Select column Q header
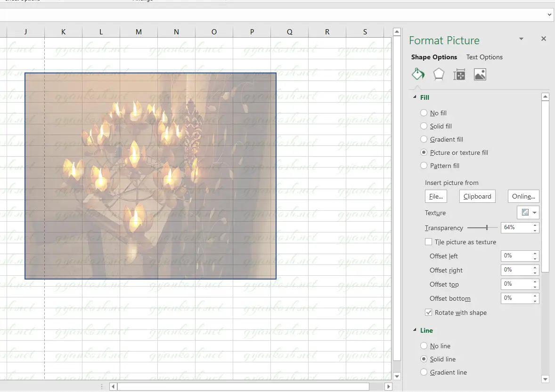This screenshot has height=392, width=555. click(290, 32)
